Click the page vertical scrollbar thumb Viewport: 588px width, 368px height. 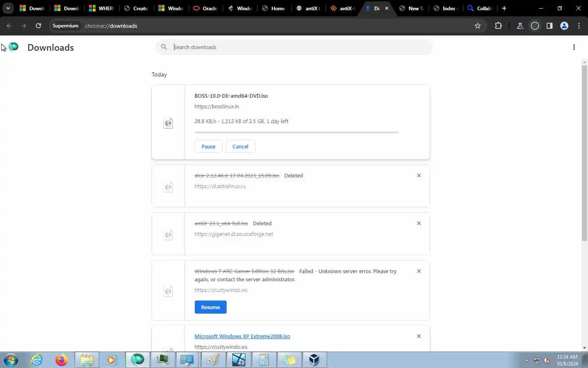click(584, 153)
